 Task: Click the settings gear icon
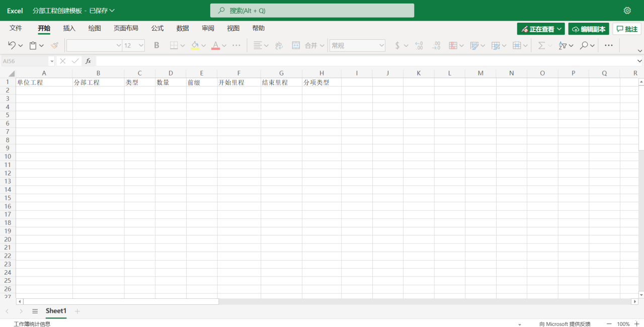coord(627,11)
